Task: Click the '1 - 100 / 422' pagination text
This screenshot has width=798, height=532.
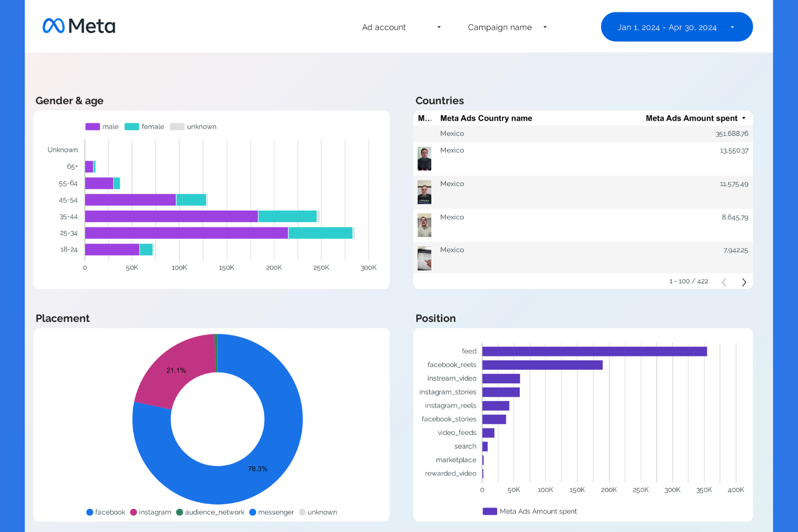Action: [x=689, y=281]
